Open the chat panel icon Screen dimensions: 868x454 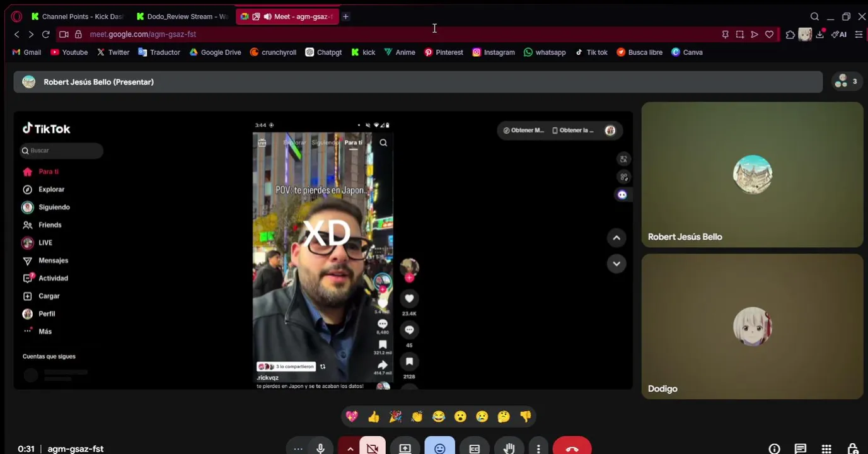(800, 449)
